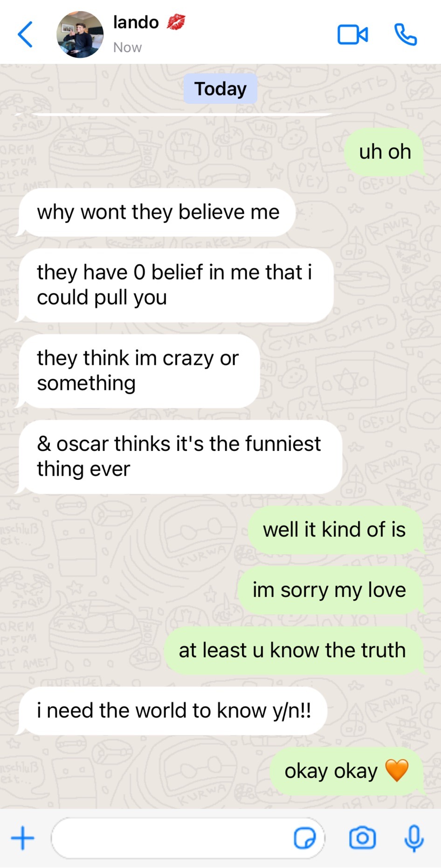Tap the 'they think im crazy' message
Viewport: 441px width, 868px height.
[x=138, y=371]
